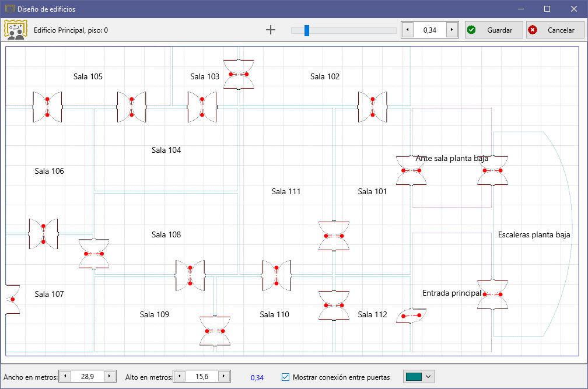The image size is (588, 389).
Task: Click door right of Ante sala planta baja
Action: (x=492, y=170)
